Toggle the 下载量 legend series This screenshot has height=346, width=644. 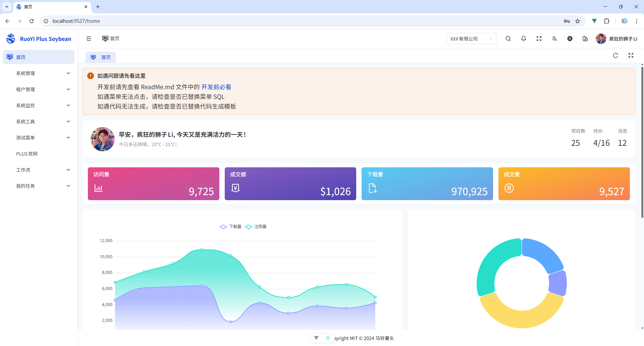point(230,227)
